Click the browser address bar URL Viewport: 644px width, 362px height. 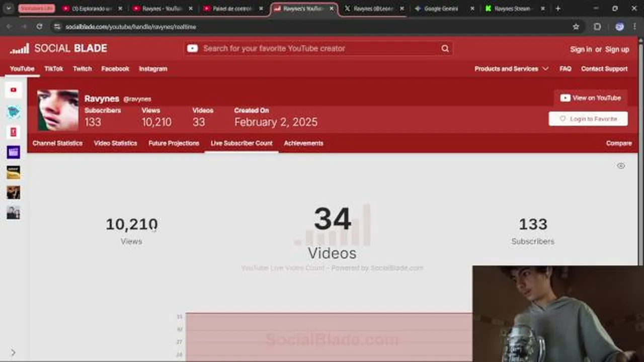(131, 27)
